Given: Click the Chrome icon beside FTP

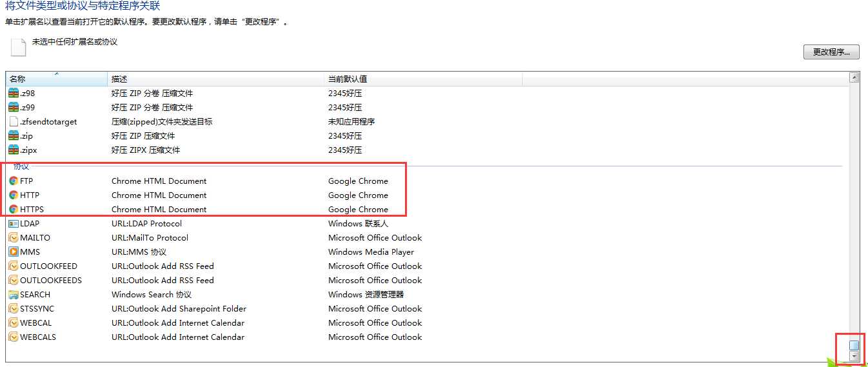Looking at the screenshot, I should (13, 181).
